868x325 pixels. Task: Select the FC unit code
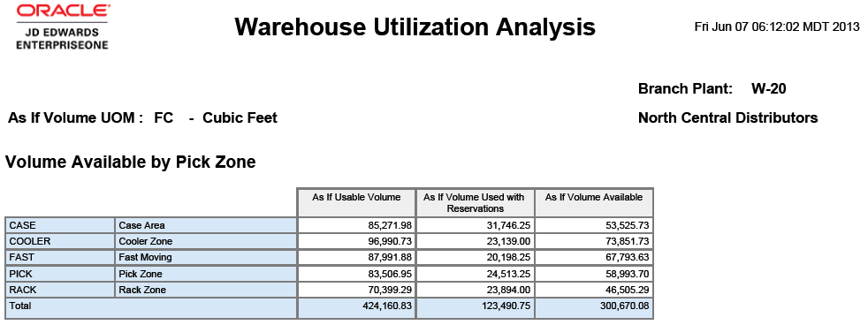click(x=164, y=117)
